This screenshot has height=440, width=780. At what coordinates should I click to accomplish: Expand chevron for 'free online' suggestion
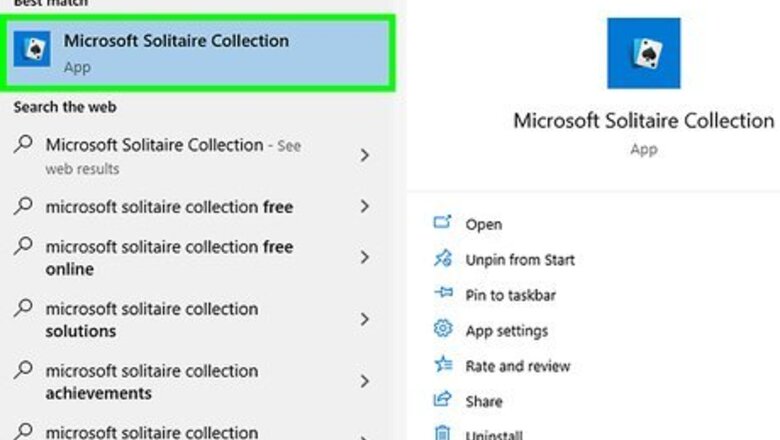pos(365,257)
